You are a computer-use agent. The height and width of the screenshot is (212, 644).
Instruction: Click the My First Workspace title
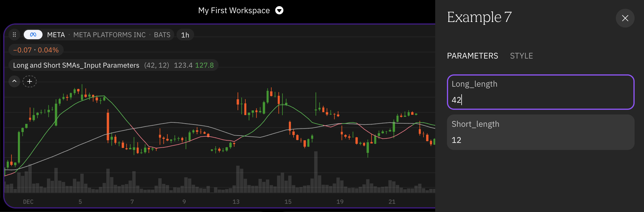[x=234, y=11]
